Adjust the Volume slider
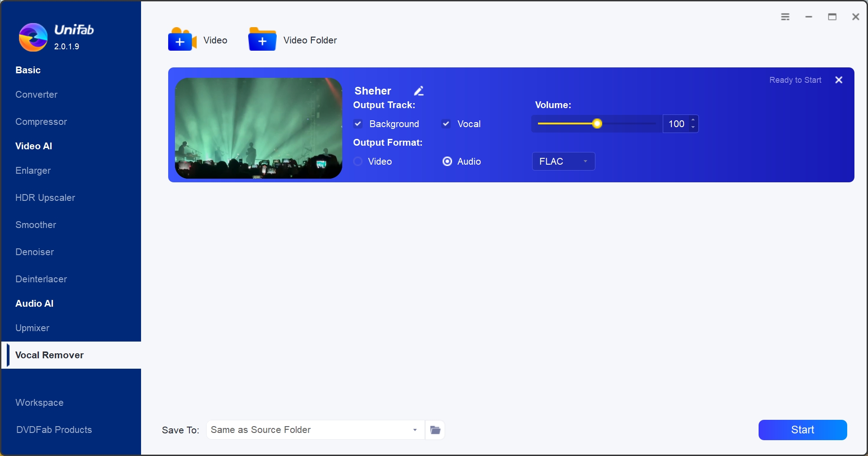The image size is (868, 456). click(598, 123)
